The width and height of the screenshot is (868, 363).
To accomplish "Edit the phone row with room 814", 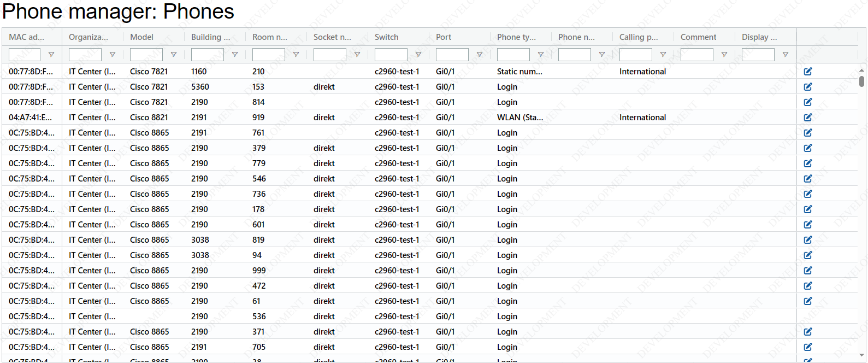I will coord(808,102).
